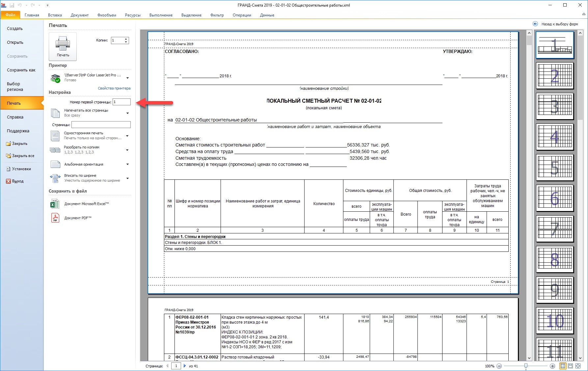
Task: Decrease copies count with down spinner
Action: click(x=126, y=42)
